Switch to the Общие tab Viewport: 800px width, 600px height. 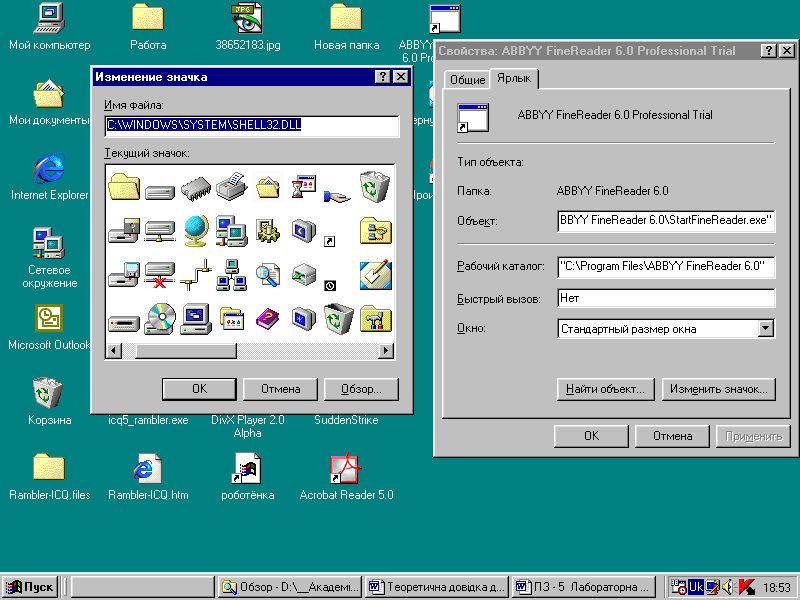pyautogui.click(x=467, y=80)
